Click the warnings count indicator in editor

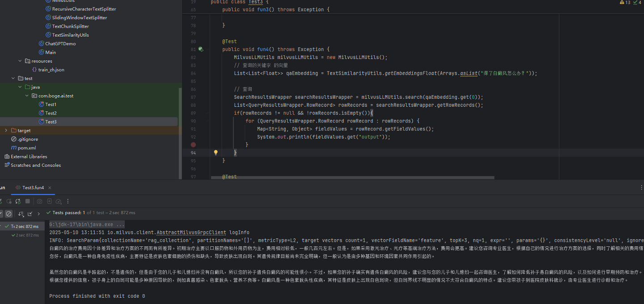pyautogui.click(x=625, y=2)
